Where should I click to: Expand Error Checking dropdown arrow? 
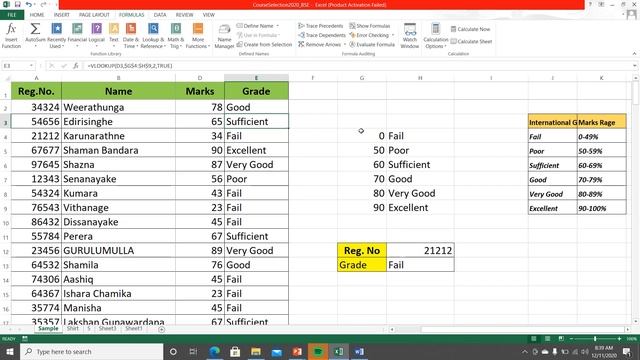(393, 35)
